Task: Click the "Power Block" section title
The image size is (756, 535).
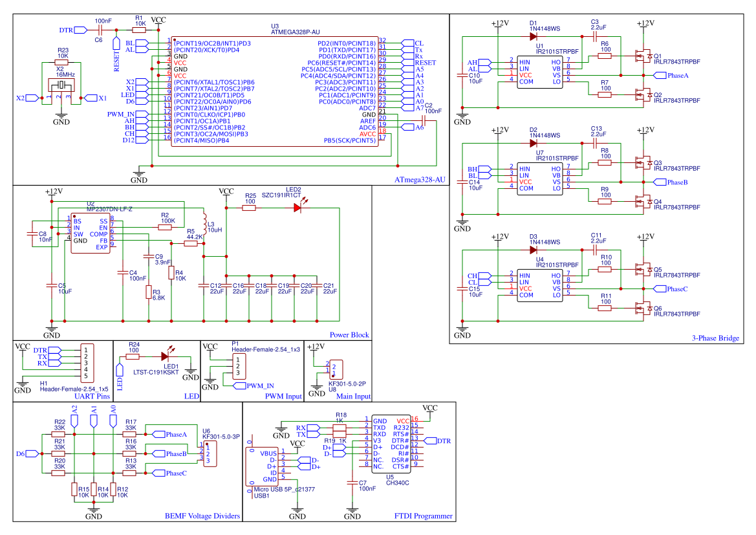Action: [349, 335]
